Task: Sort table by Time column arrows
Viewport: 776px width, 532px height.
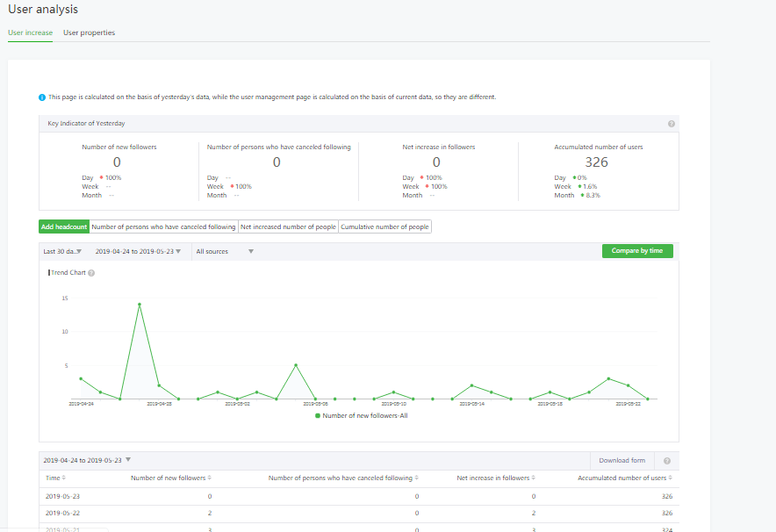Action: click(64, 478)
